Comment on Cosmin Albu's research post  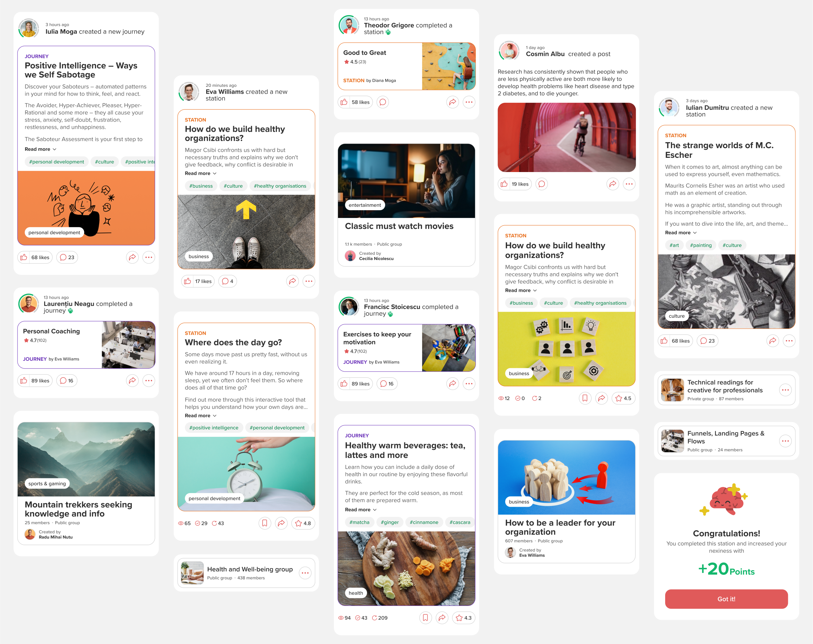(x=541, y=184)
